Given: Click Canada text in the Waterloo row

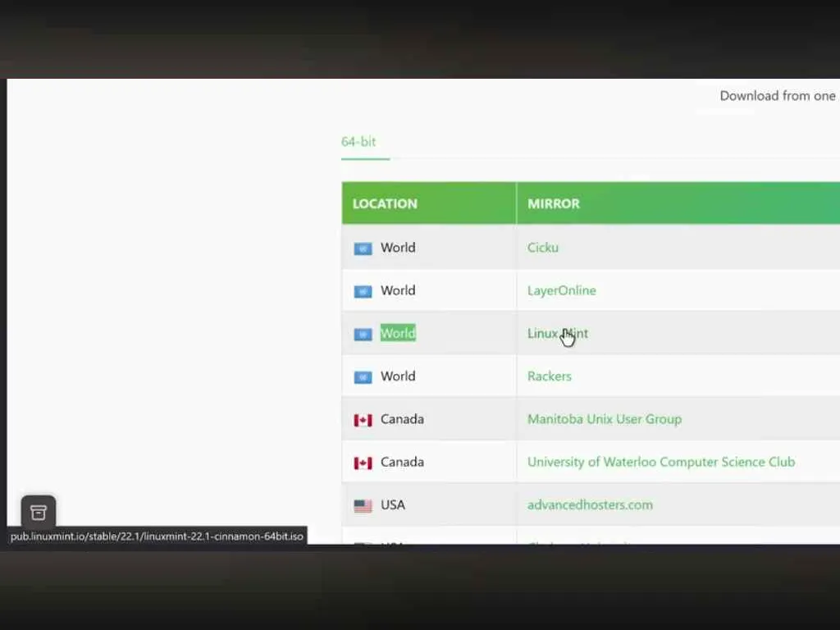Looking at the screenshot, I should click(x=402, y=462).
